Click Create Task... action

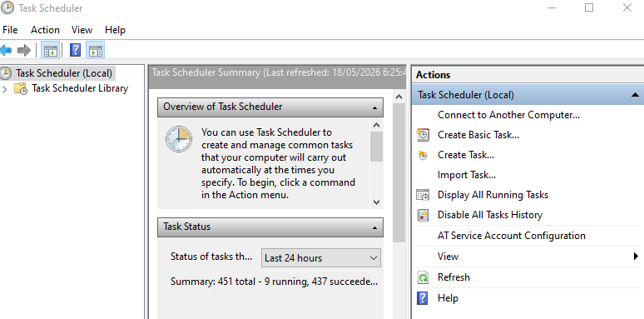point(466,155)
